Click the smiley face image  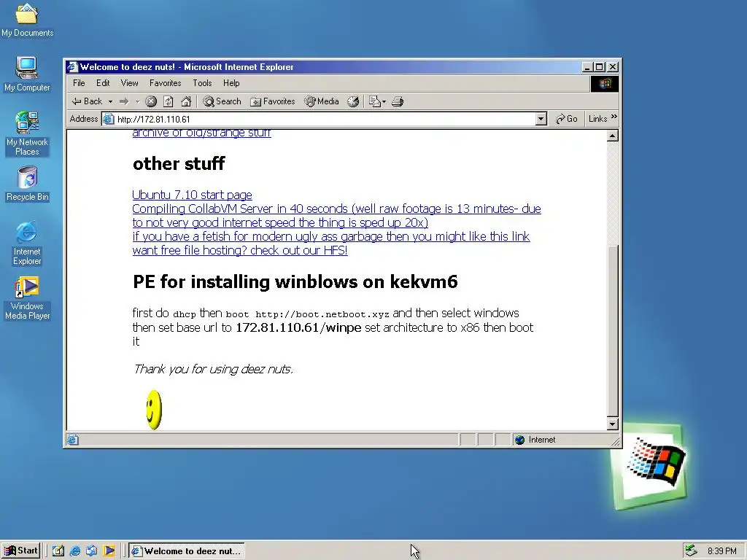pyautogui.click(x=154, y=410)
